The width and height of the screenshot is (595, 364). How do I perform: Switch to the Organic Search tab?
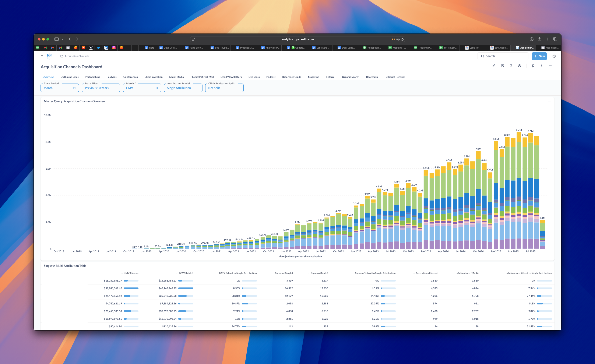click(x=350, y=77)
